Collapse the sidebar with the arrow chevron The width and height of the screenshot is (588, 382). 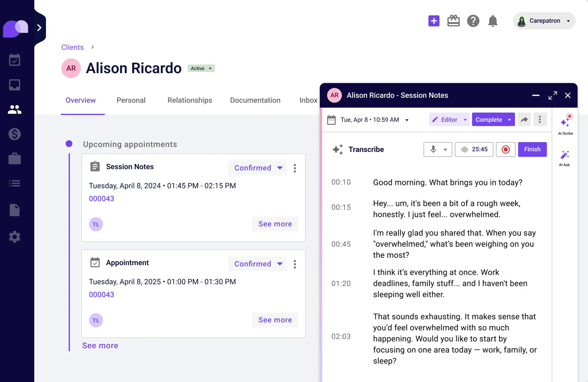click(39, 28)
